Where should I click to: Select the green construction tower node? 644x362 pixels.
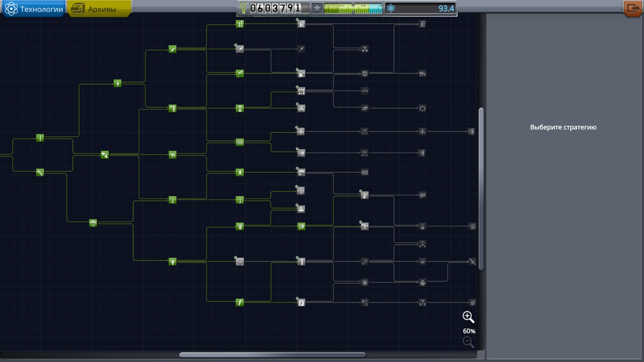[172, 108]
